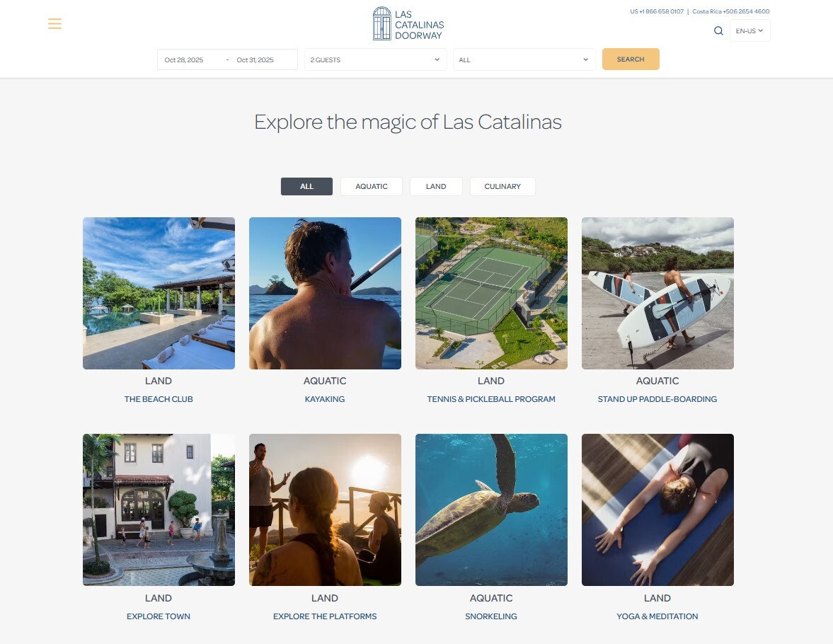Open the hamburger navigation menu
833x644 pixels.
[x=54, y=24]
